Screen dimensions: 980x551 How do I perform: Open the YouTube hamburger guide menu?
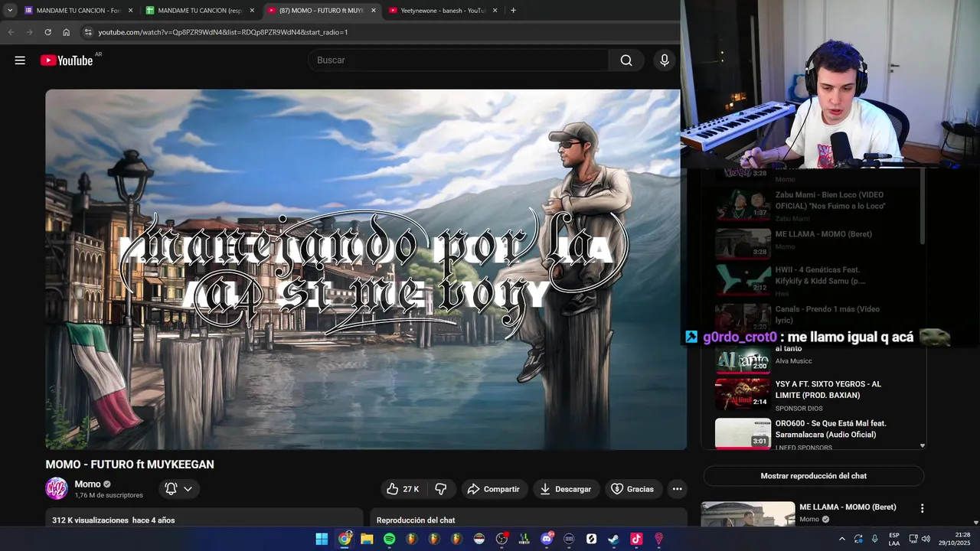pos(20,60)
